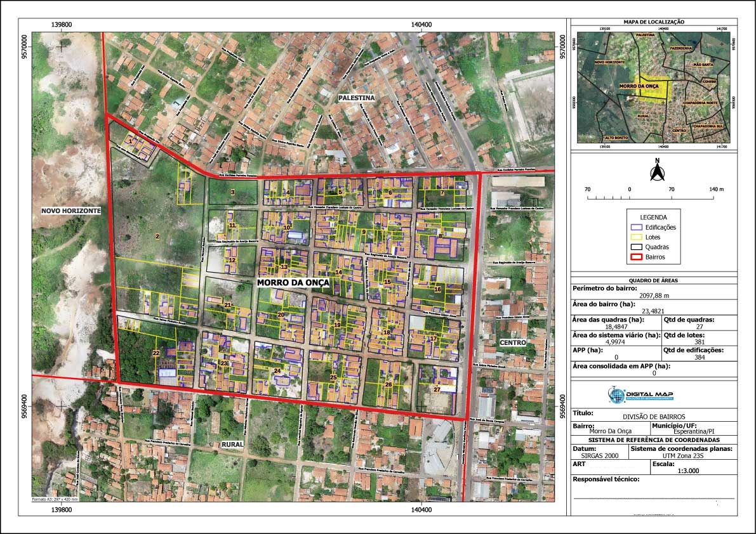
Task: Click ALTO BONITO label in the locator map
Action: 616,138
